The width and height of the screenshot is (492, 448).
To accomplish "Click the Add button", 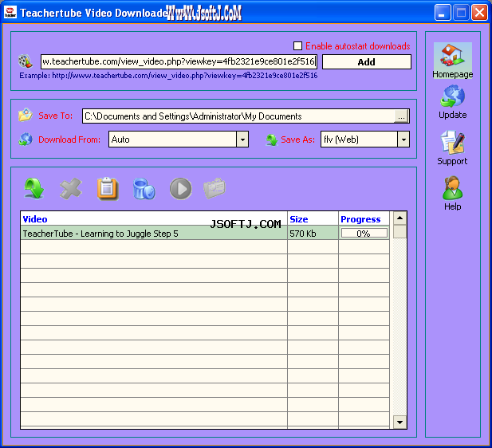I will (367, 62).
